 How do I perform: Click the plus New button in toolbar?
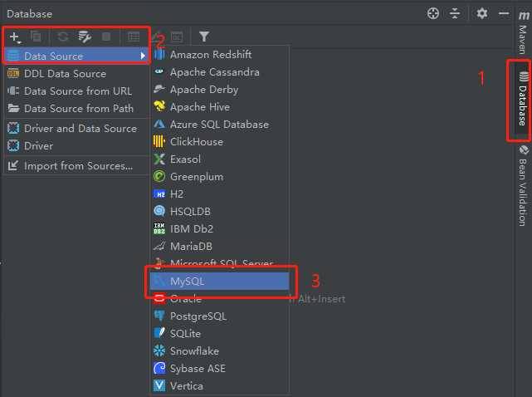pos(15,37)
